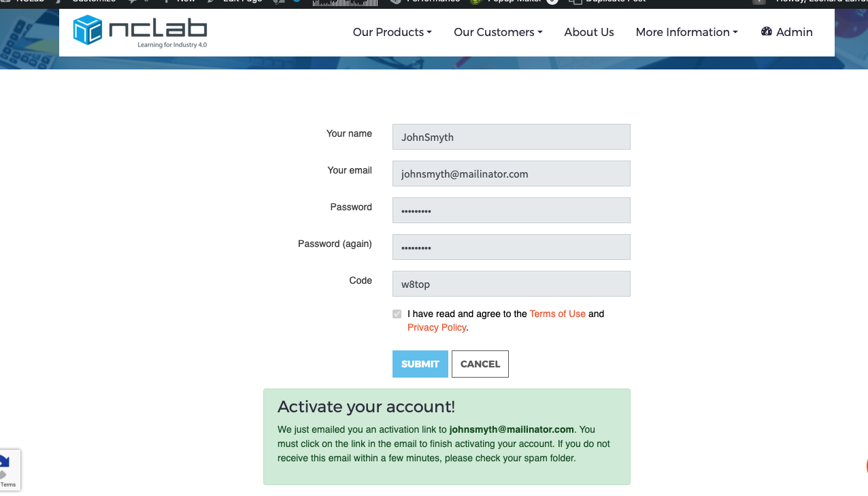Click the Admin dashboard gauge icon
The image size is (868, 496).
[767, 31]
